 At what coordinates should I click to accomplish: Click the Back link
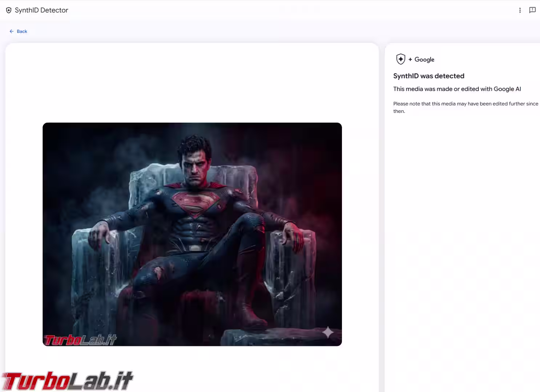[x=18, y=31]
